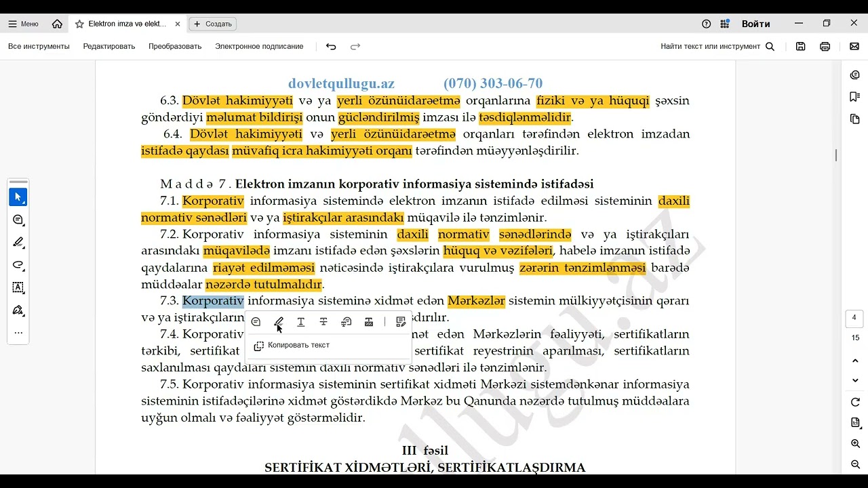Star the Elektron imza document tab
The width and height of the screenshot is (868, 488).
(79, 24)
